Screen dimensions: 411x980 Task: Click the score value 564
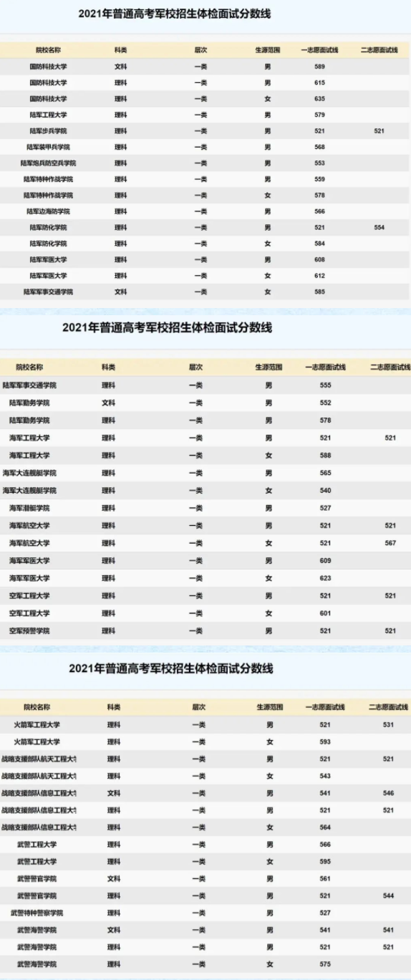[325, 827]
